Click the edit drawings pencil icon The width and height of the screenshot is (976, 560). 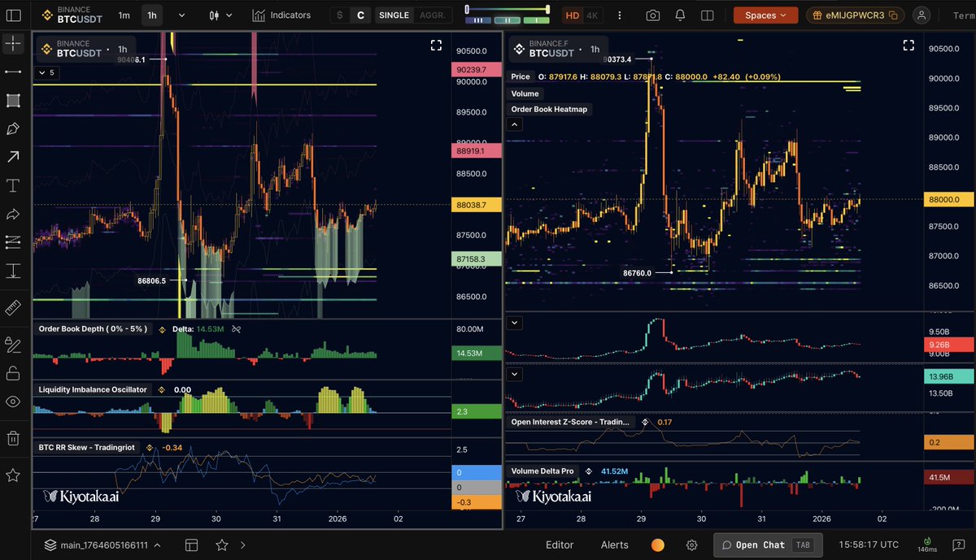point(13,345)
